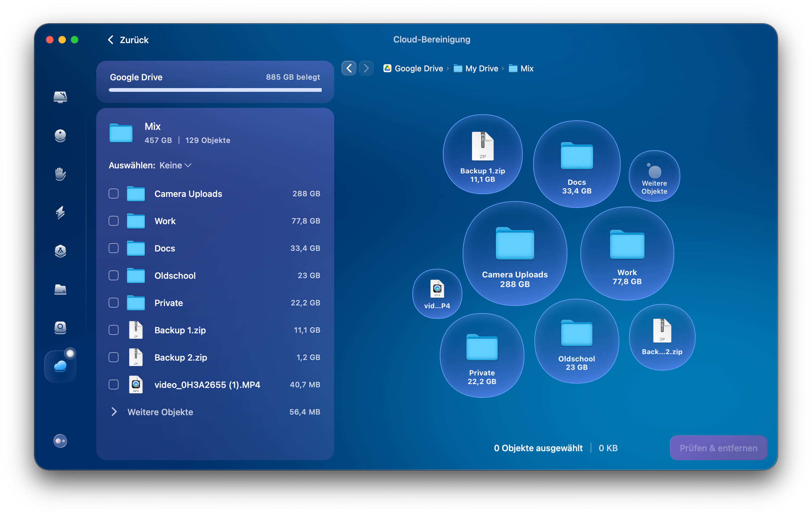812x516 pixels.
Task: Open the My Clutter folder icon in sidebar
Action: point(60,290)
